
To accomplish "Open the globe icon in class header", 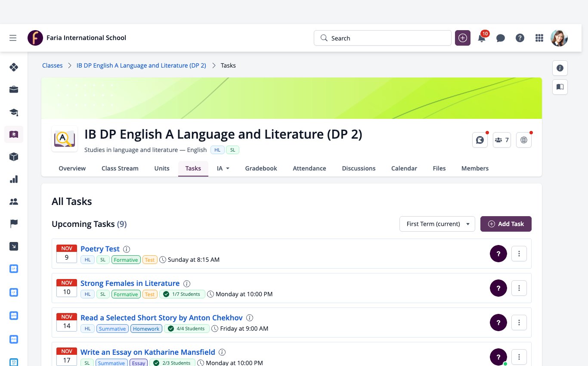I will pos(524,140).
